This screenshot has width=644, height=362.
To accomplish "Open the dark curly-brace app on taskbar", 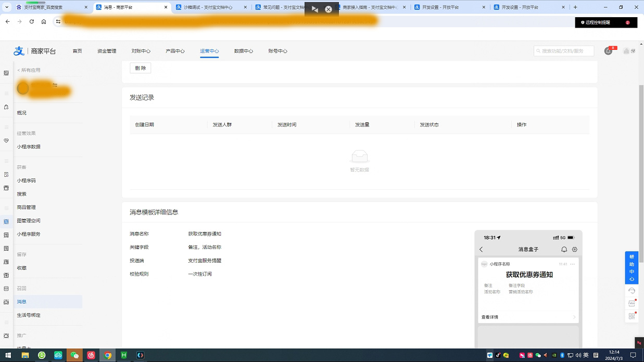I will [x=140, y=355].
